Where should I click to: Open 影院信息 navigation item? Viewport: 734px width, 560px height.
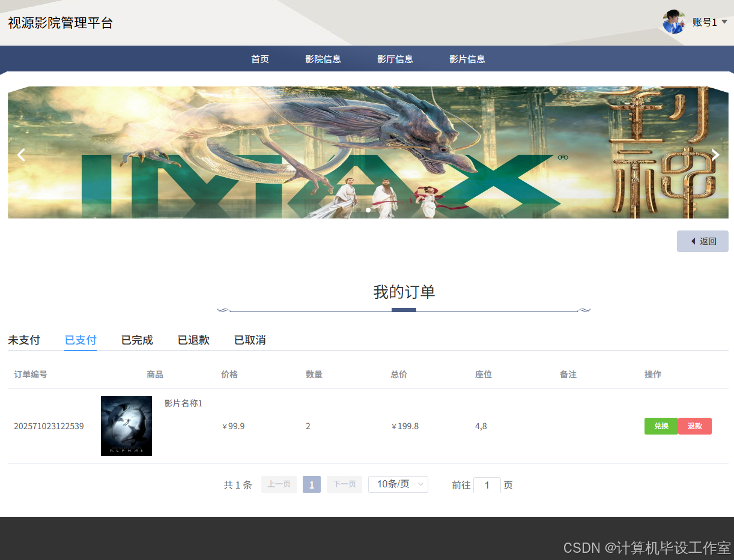(323, 59)
